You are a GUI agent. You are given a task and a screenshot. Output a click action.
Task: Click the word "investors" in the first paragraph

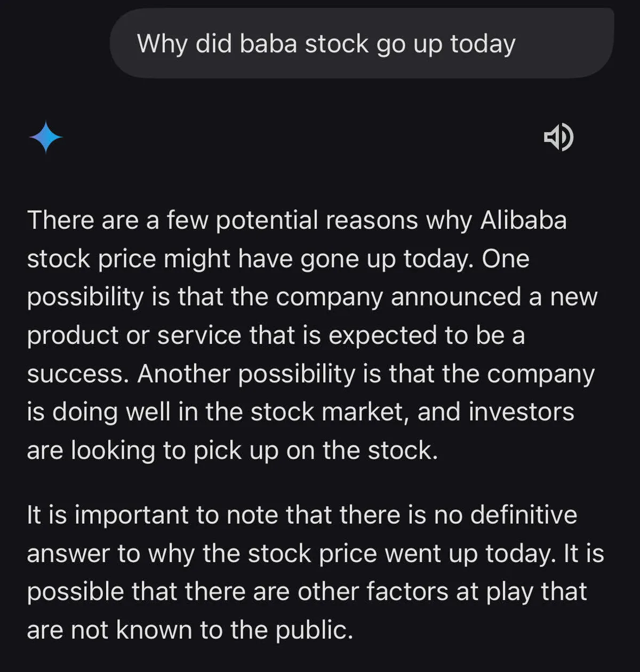[522, 412]
